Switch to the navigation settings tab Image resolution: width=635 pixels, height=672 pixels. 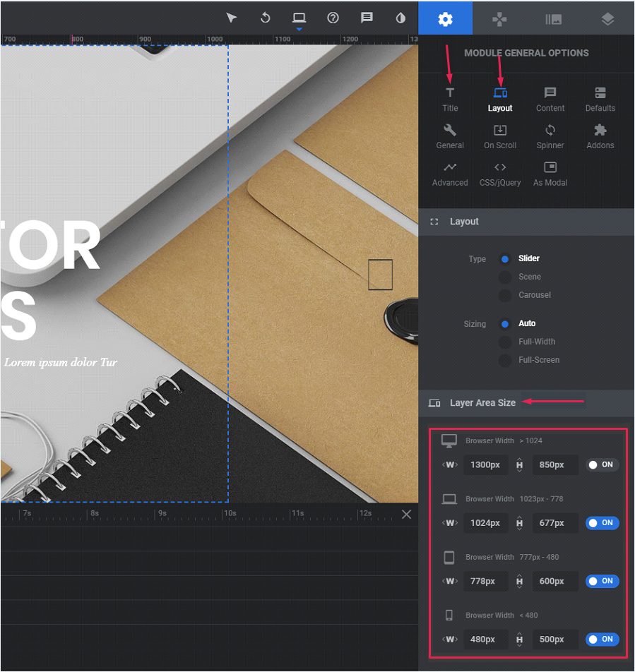(x=499, y=19)
